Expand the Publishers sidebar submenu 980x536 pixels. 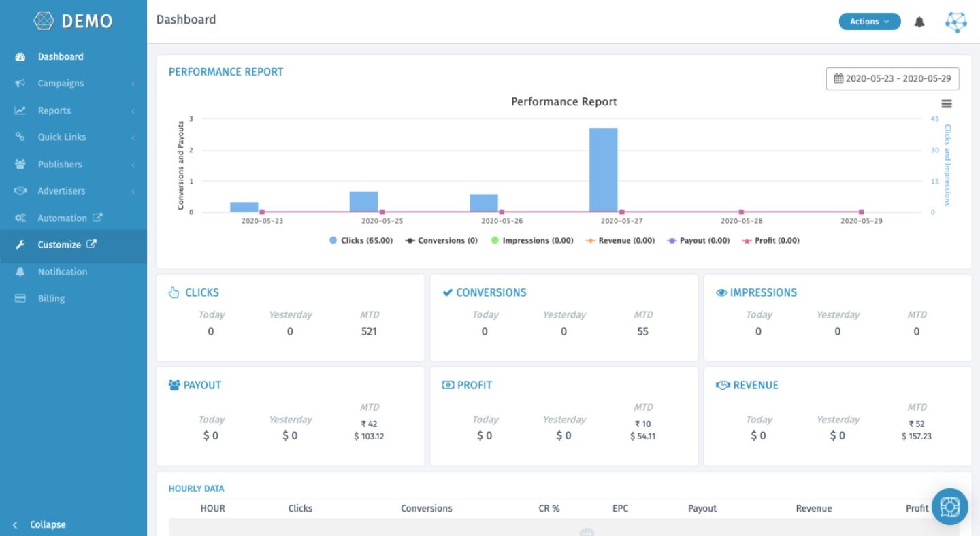60,165
